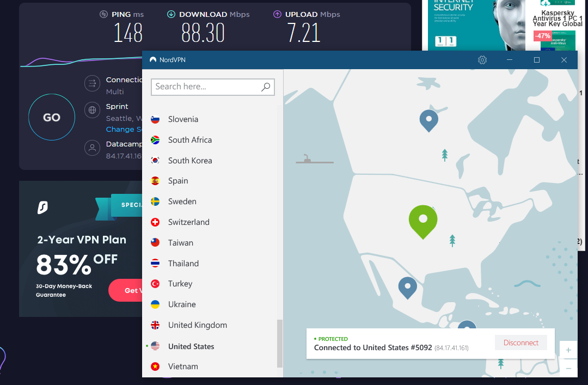588x385 pixels.
Task: Click Kaspersky Antivirus product ad text
Action: tap(558, 18)
